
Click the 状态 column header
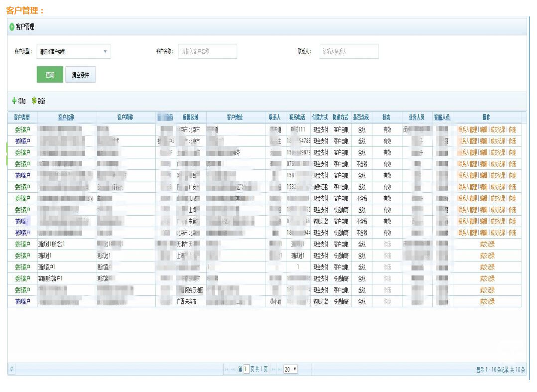click(x=387, y=118)
